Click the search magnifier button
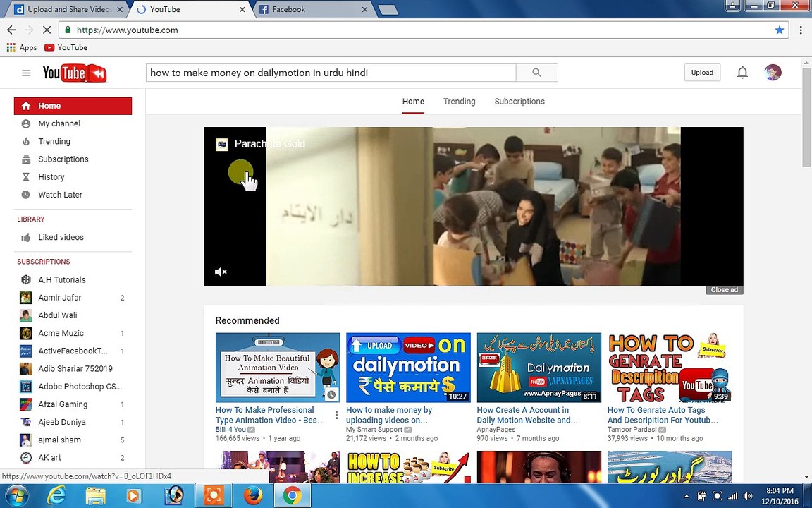This screenshot has width=812, height=508. pos(537,73)
